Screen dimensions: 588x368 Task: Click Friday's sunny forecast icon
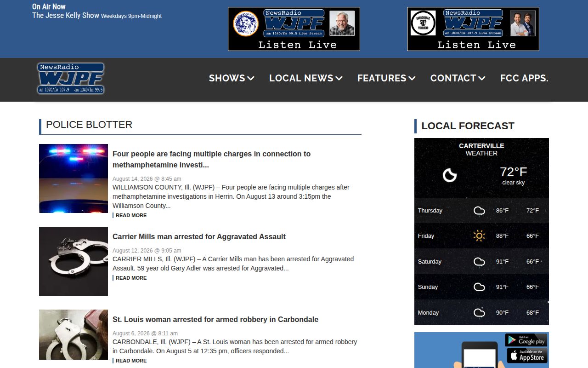click(479, 236)
